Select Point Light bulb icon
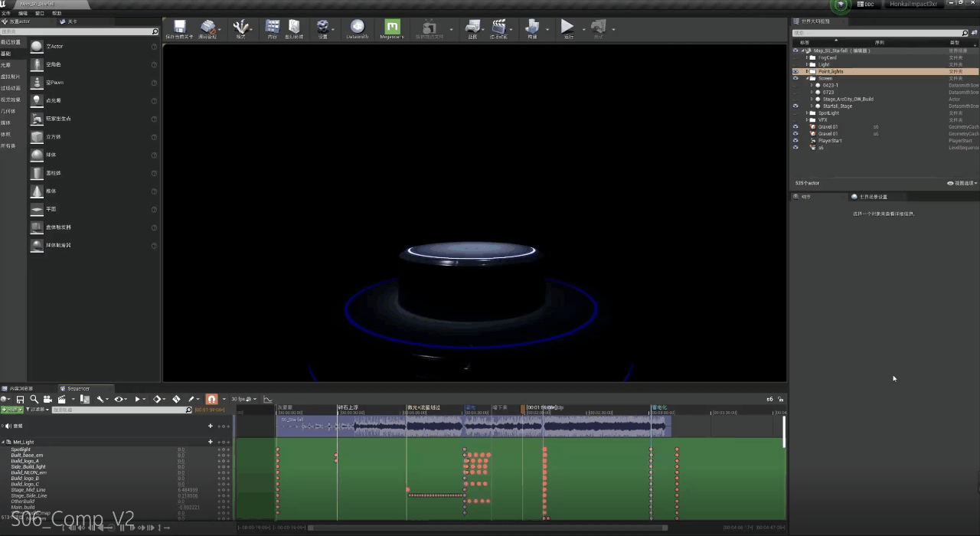The image size is (980, 536). [x=37, y=100]
